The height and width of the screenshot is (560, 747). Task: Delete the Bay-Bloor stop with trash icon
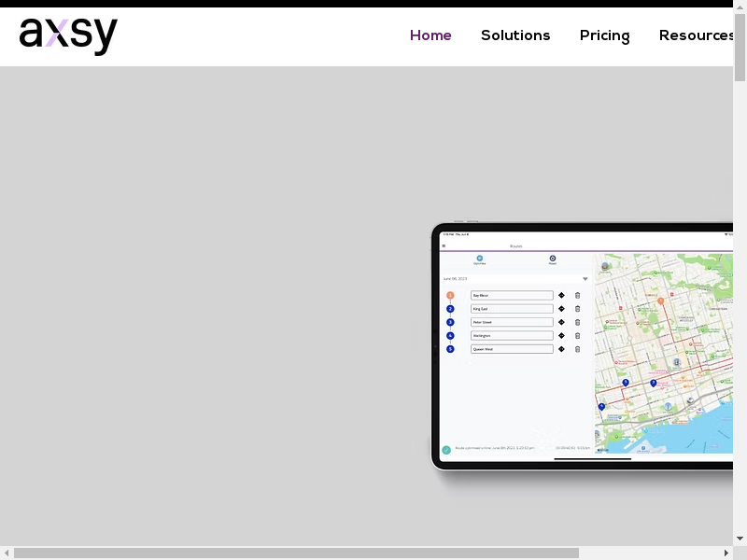577,295
